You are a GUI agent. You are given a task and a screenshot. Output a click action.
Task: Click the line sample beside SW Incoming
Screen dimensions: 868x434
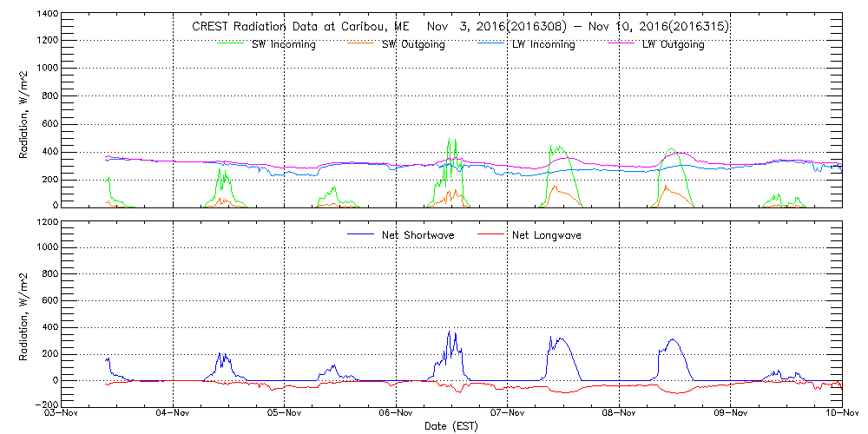click(233, 41)
